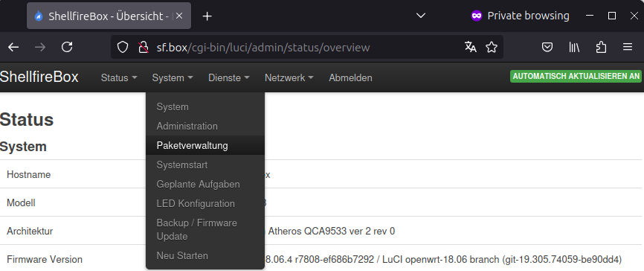Open Systemstart from the System menu
Viewport: 644px width, 271px height.
205,165
